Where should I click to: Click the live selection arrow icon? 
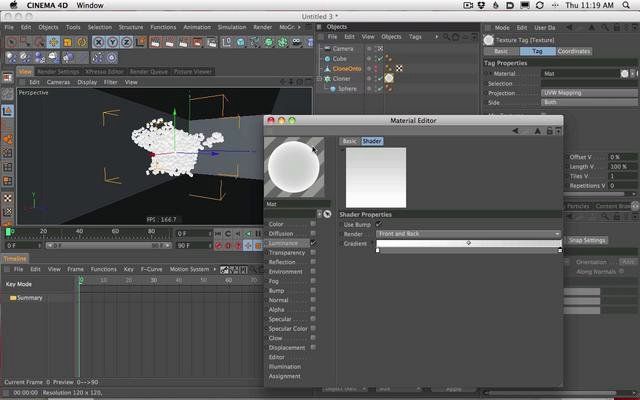11,42
